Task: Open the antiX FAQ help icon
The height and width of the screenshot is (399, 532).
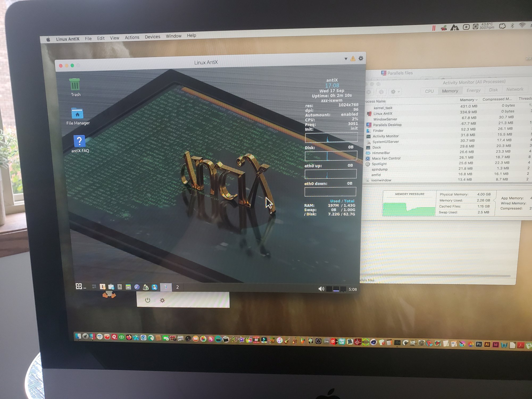Action: pos(79,142)
